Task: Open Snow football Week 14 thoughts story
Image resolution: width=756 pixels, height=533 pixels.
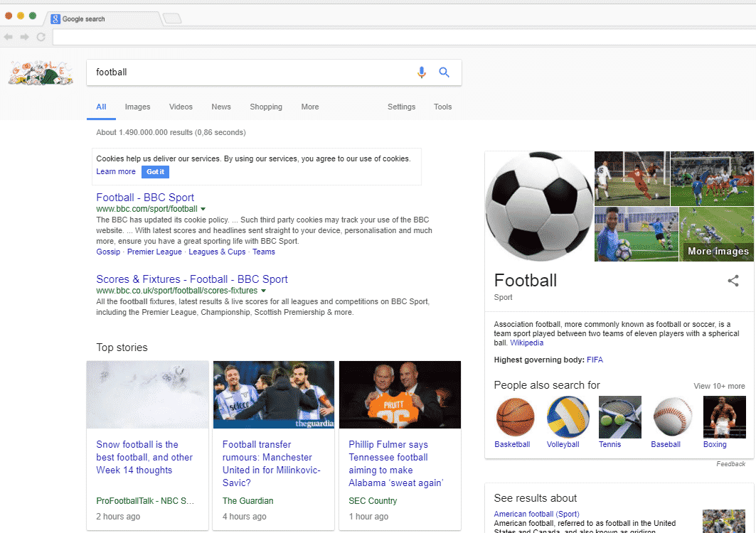Action: [x=144, y=458]
